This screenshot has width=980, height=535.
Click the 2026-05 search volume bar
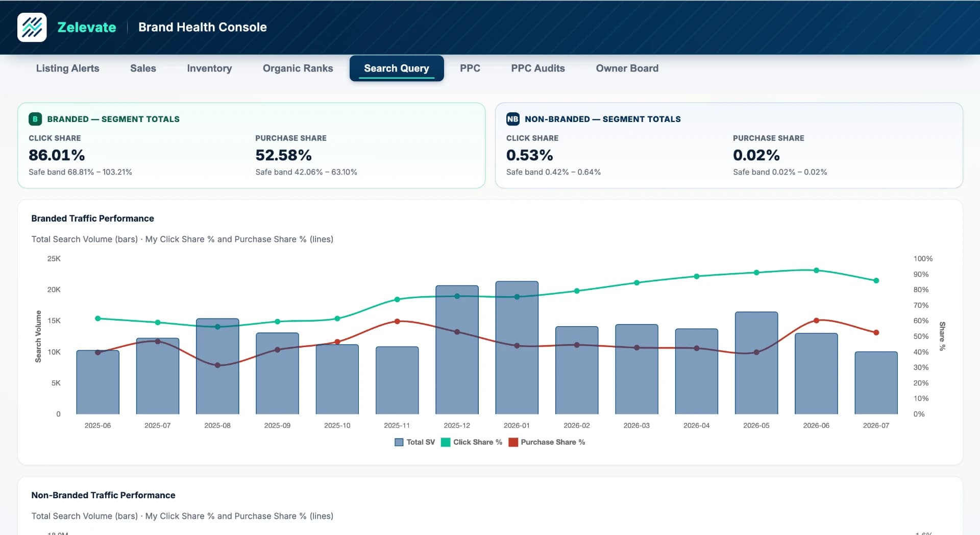pos(756,363)
